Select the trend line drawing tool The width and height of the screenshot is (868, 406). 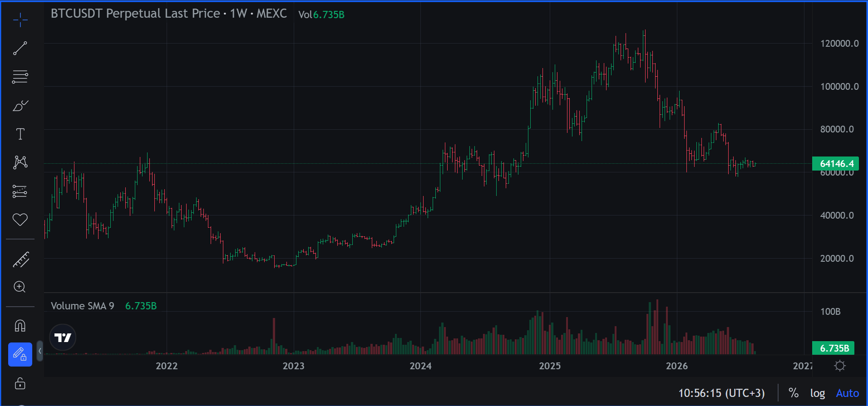tap(20, 48)
